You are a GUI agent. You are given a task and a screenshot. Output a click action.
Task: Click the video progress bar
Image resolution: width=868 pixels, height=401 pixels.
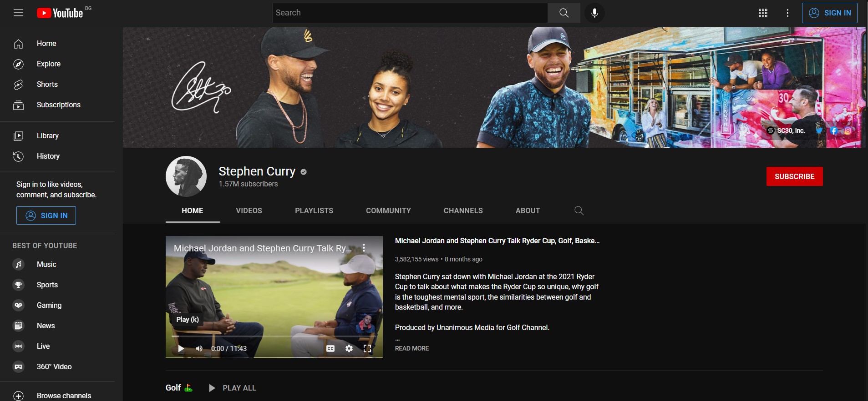click(274, 336)
